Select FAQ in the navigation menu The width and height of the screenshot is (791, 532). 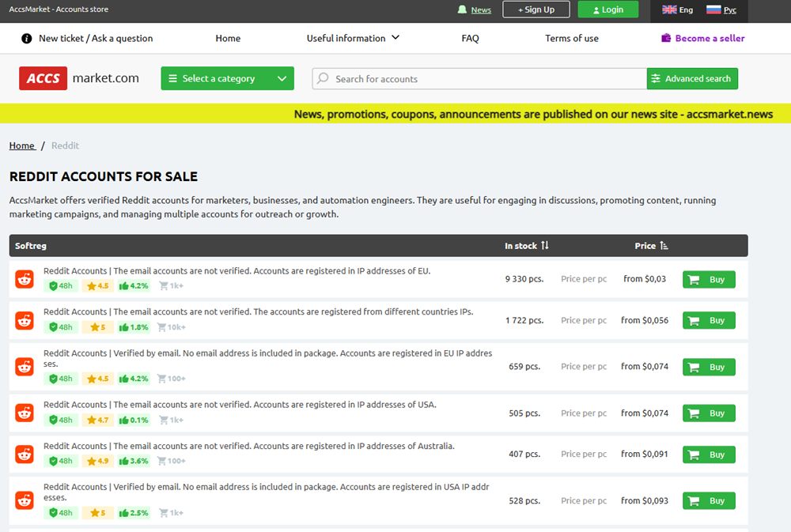pyautogui.click(x=470, y=38)
